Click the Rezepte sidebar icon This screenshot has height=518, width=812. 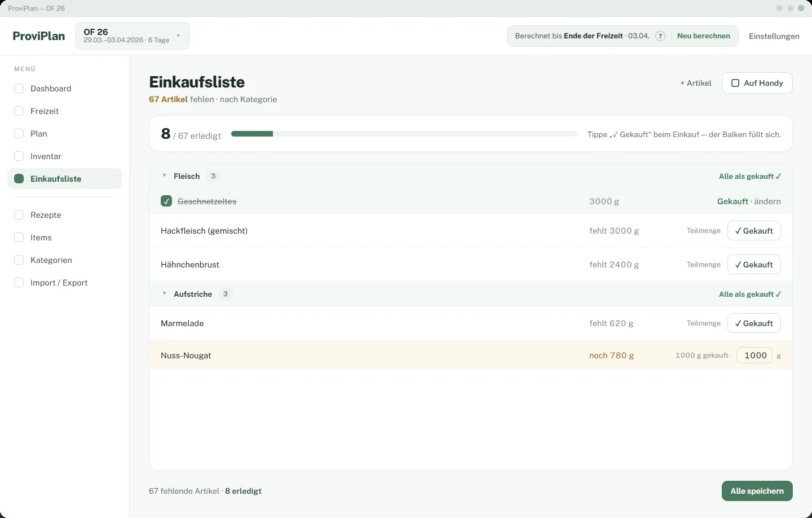[19, 215]
